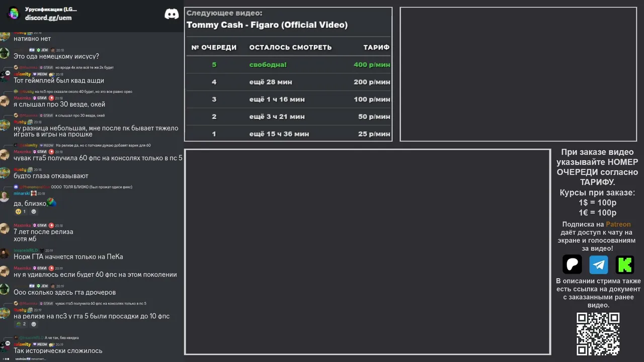Click the reply preview 'А че так, без нвидиа'
Image resolution: width=644 pixels, height=362 pixels.
61,338
